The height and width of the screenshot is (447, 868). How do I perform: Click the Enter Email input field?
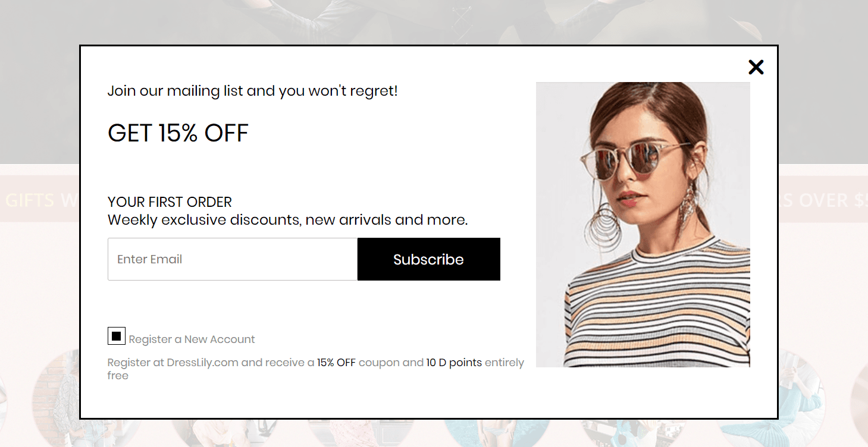click(x=233, y=259)
